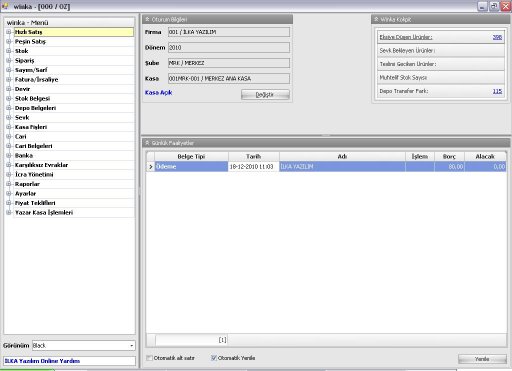This screenshot has width=512, height=371.
Task: Click the Depo Transfer Farkı label
Action: pos(404,91)
